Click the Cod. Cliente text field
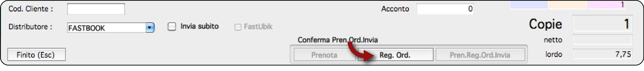644x71 pixels. [96, 9]
